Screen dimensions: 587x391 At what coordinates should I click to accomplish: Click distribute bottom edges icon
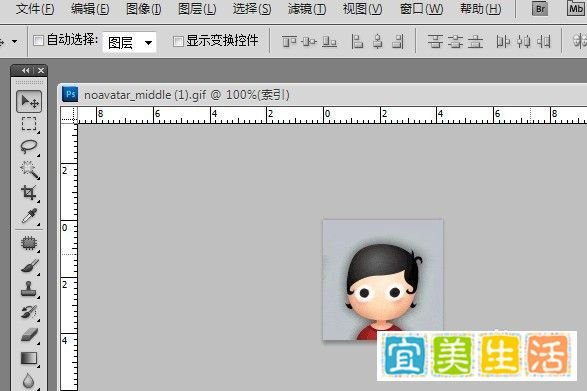[x=475, y=41]
